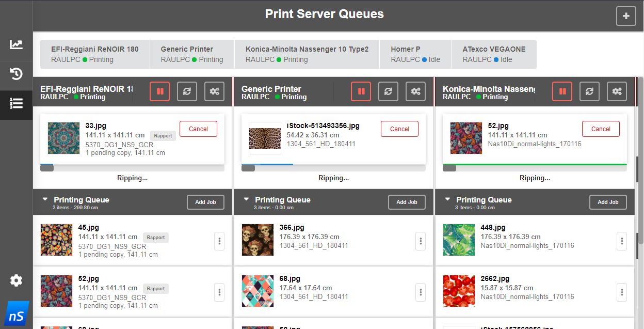Viewport: 644px width, 329px height.
Task: Open EFI-Reggiani ReNOIR queue settings gears
Action: point(214,91)
